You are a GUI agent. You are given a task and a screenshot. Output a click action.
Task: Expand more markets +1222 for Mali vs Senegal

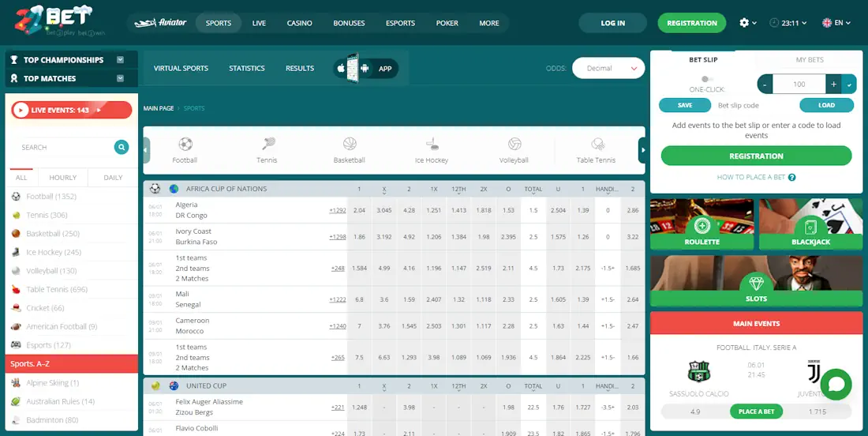tap(337, 299)
